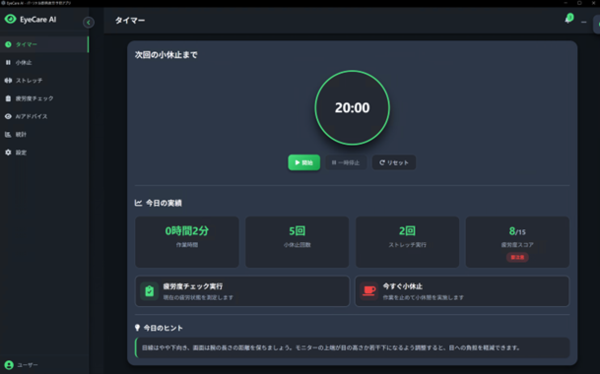Click the EyeCare AI logo icon
Screen dimensions: 600x374
pos(10,19)
